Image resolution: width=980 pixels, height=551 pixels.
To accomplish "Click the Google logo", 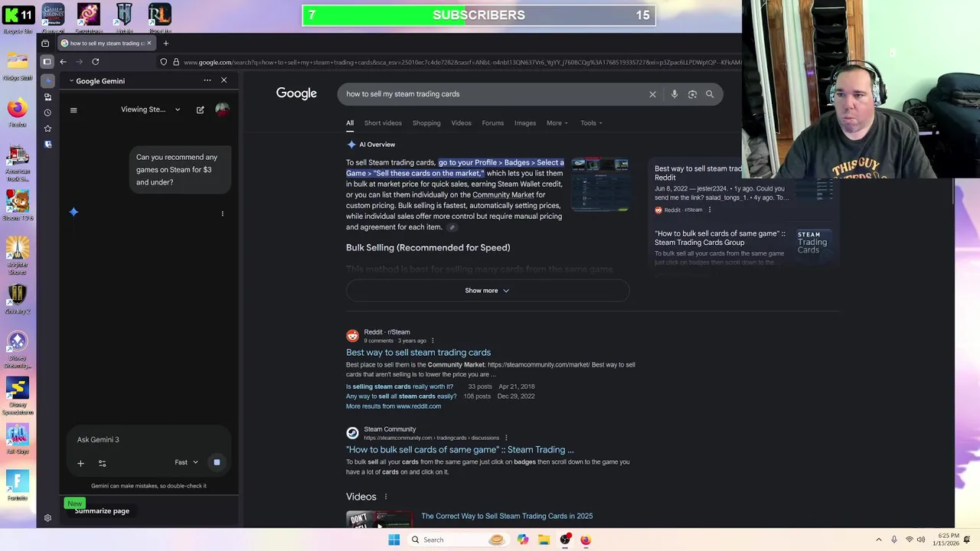I will pos(296,93).
